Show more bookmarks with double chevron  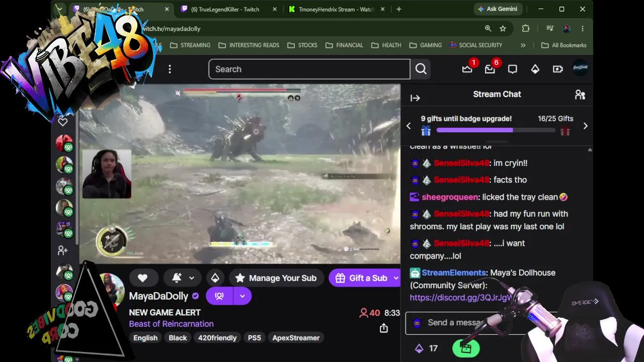523,45
